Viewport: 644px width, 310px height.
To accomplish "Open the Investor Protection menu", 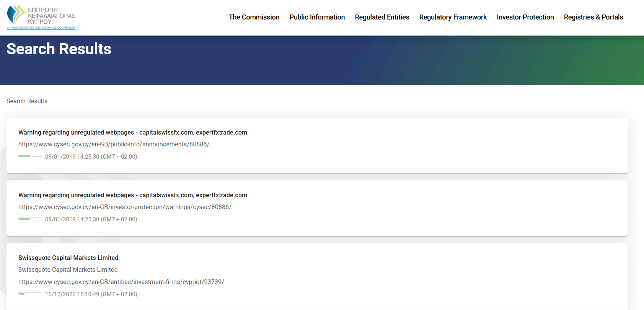I will pos(525,17).
